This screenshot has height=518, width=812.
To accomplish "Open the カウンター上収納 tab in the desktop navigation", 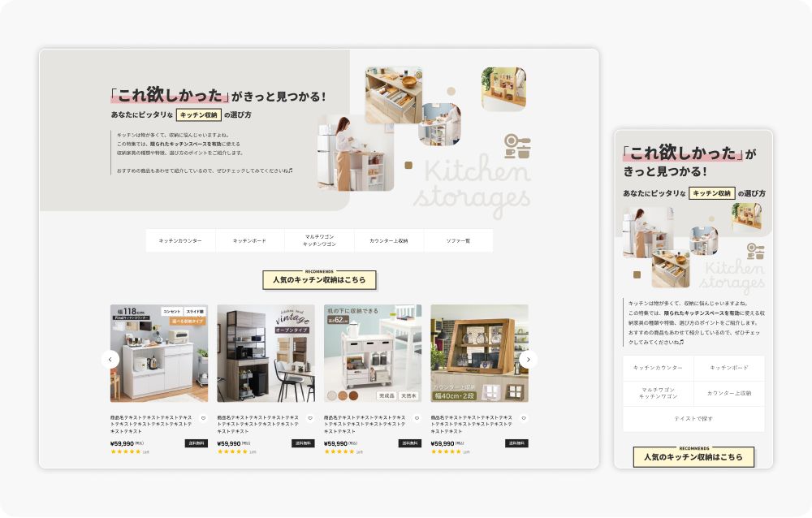I will click(x=388, y=241).
